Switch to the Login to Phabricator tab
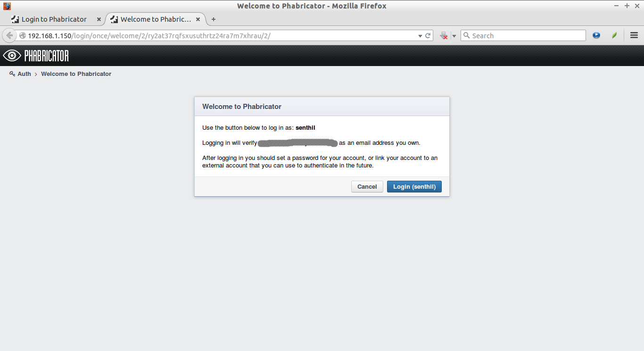This screenshot has width=644, height=351. click(x=54, y=19)
